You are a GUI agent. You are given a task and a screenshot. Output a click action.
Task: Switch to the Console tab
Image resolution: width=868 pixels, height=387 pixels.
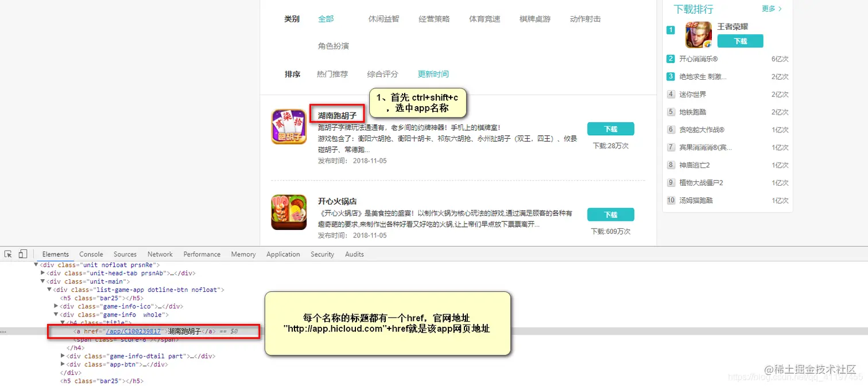click(91, 254)
